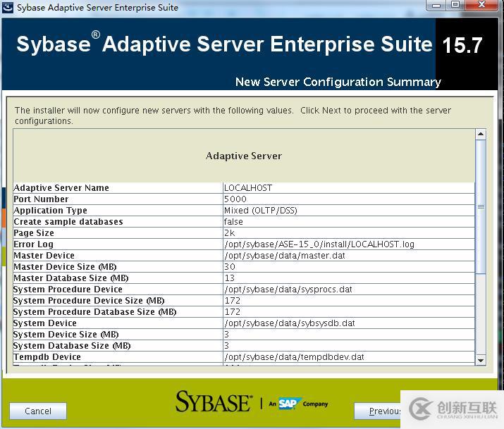Screen dimensions: 504x429
Task: Click the Adaptive Server Name label
Action: (61, 188)
